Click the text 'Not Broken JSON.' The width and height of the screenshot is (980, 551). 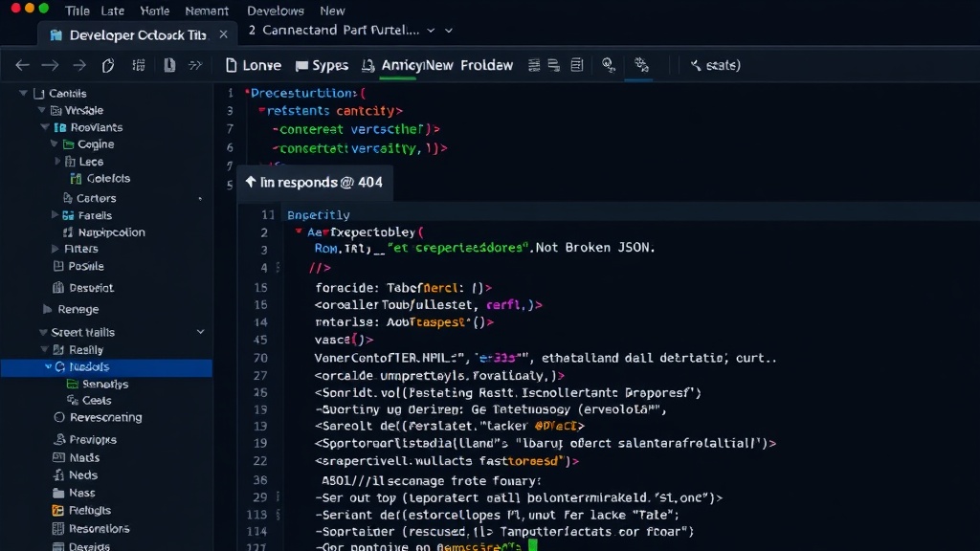coord(595,248)
